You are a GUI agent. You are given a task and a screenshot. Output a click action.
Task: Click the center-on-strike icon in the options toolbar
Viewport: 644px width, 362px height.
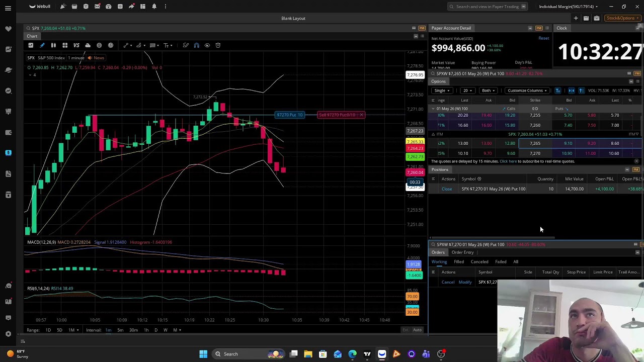(x=572, y=90)
